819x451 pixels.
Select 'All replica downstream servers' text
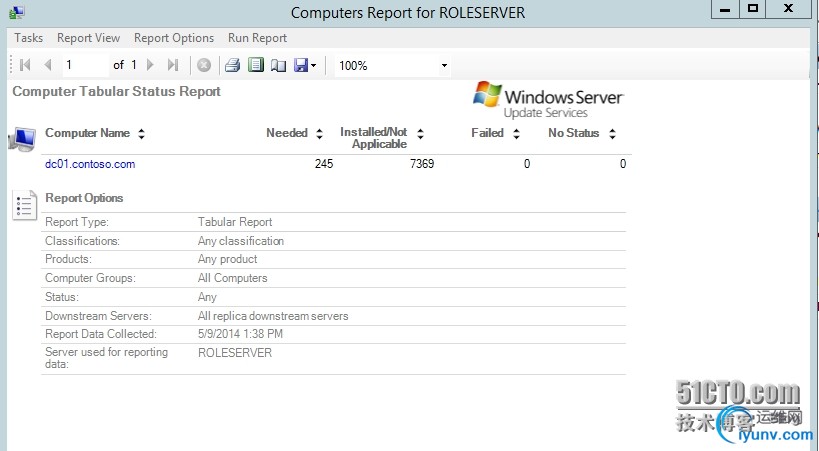(273, 316)
